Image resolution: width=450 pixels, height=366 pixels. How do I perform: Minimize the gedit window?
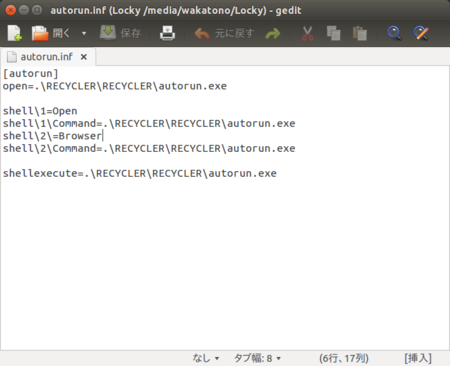(x=24, y=10)
